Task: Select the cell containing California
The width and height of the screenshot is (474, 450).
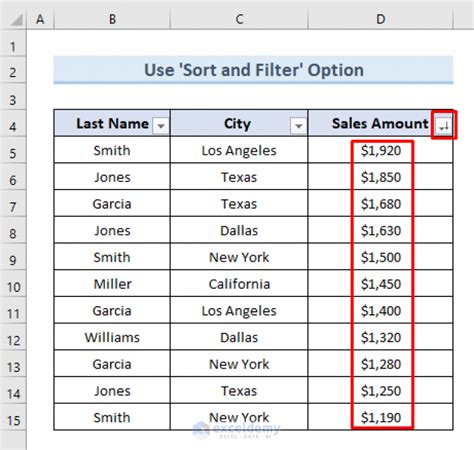Action: 239,284
